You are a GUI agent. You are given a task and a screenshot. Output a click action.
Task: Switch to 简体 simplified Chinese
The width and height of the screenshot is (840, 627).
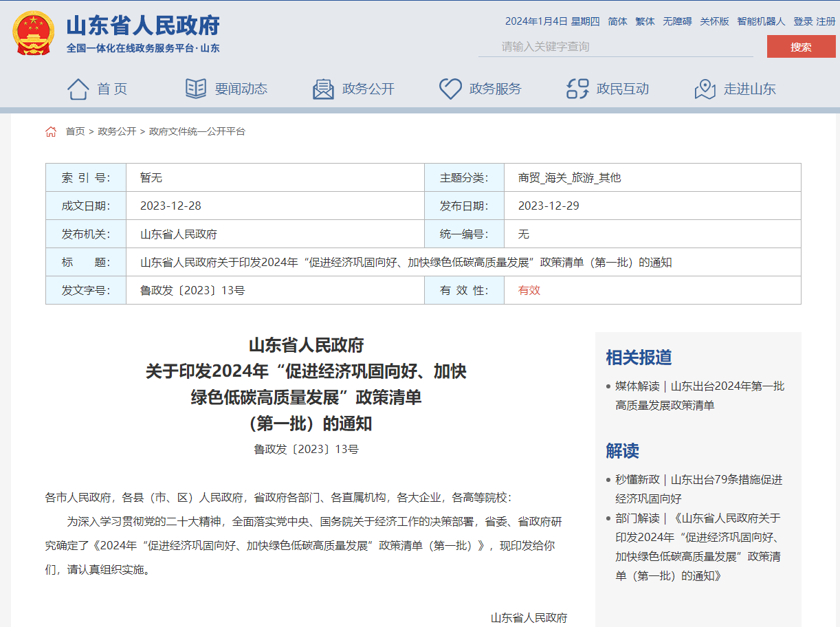617,21
